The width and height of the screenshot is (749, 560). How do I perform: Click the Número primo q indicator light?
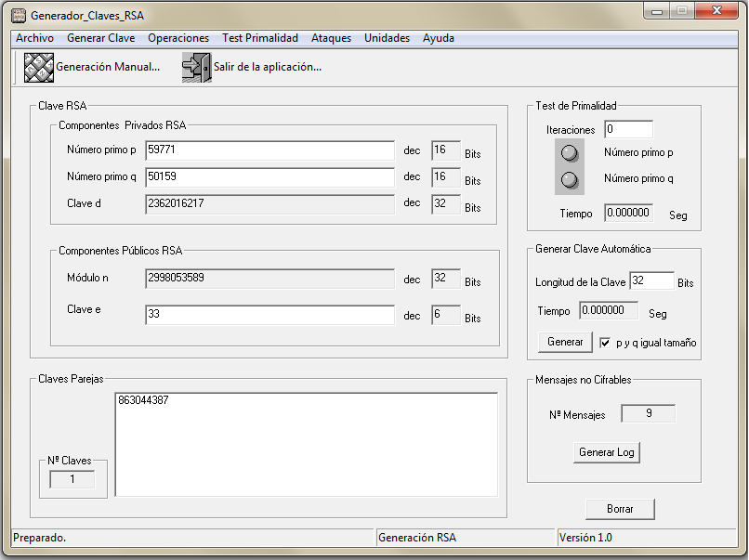coord(570,179)
